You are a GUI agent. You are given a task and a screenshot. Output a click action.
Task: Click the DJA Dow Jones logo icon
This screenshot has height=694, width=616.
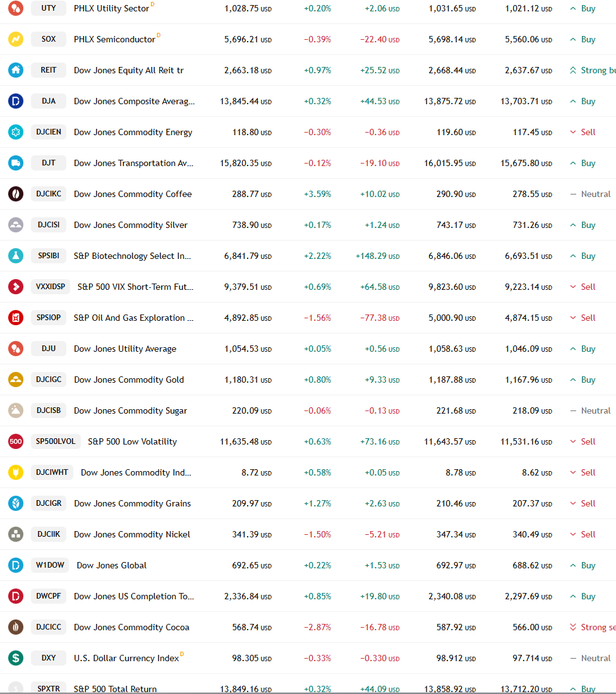click(x=16, y=101)
